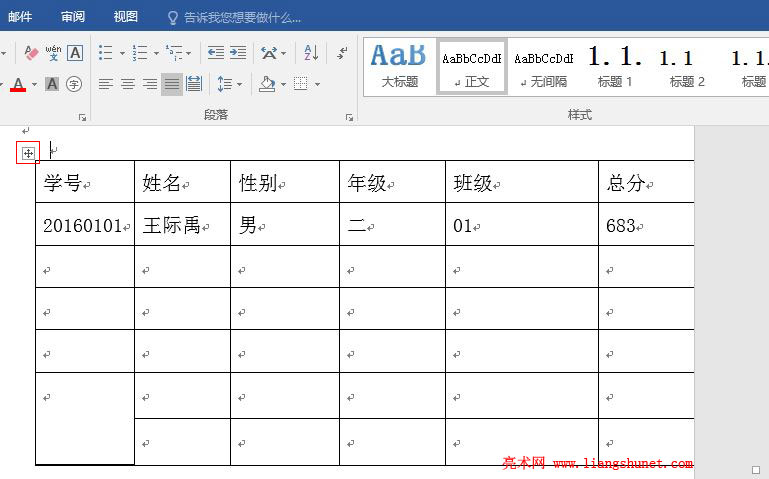Select the table using its move handle
Viewport: 769px width, 479px height.
(x=28, y=153)
